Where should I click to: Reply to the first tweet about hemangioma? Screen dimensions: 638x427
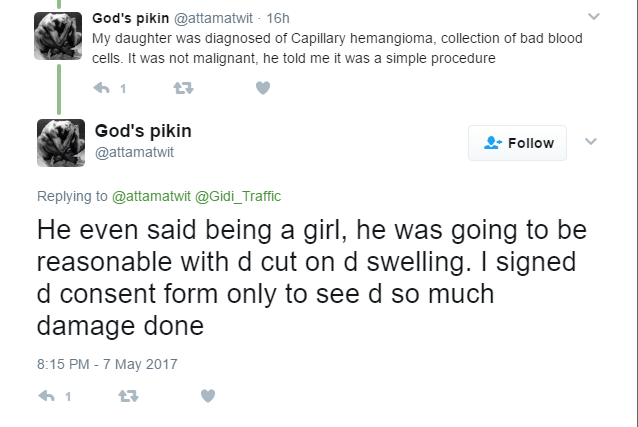102,88
